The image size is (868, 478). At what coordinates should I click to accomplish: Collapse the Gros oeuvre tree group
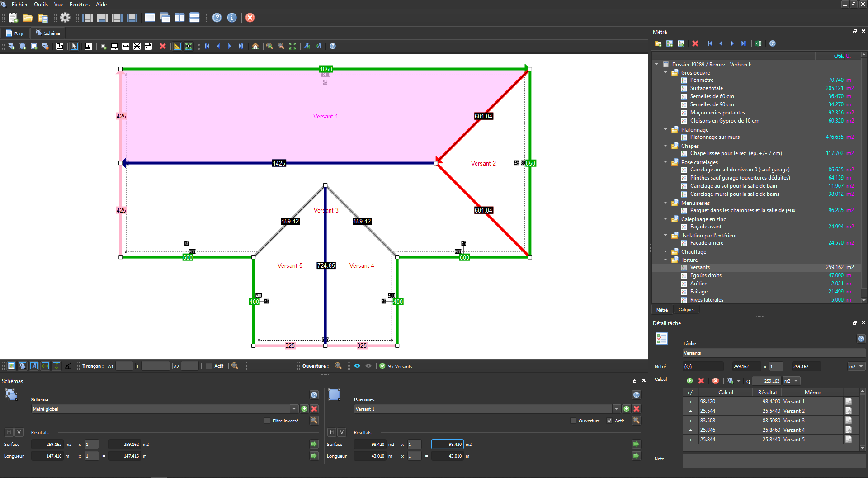(665, 72)
